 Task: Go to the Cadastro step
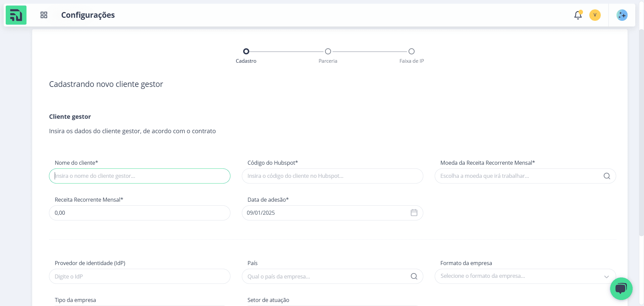246,55
